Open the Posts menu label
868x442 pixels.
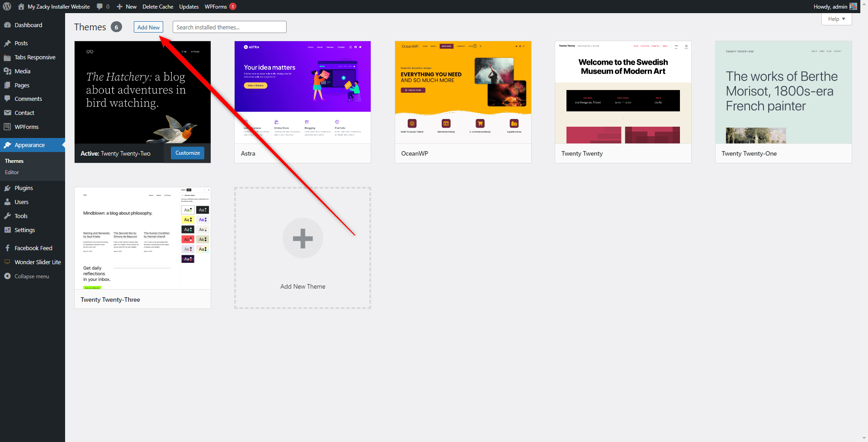(x=21, y=43)
